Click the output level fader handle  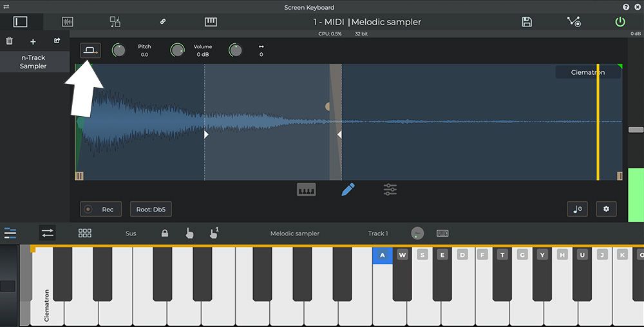[x=636, y=130]
